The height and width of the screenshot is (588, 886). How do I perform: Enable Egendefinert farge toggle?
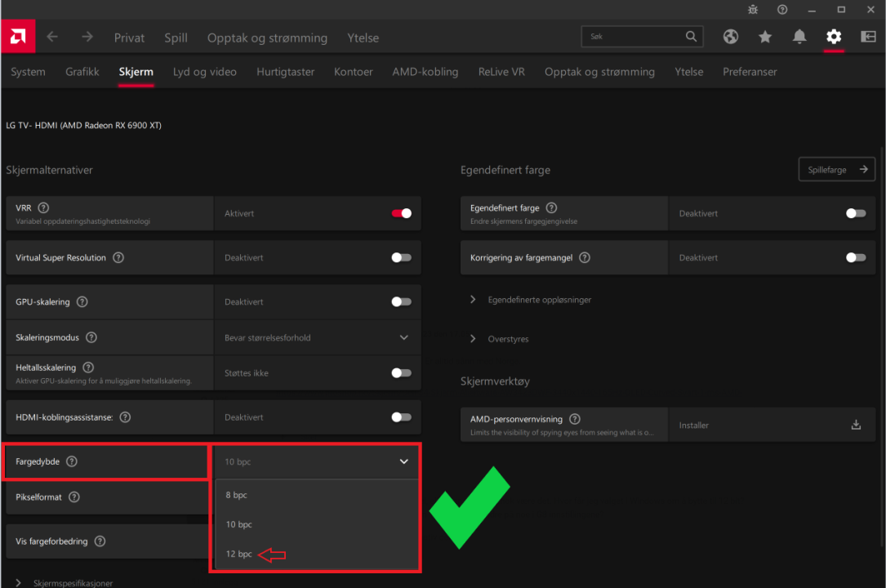pyautogui.click(x=855, y=213)
